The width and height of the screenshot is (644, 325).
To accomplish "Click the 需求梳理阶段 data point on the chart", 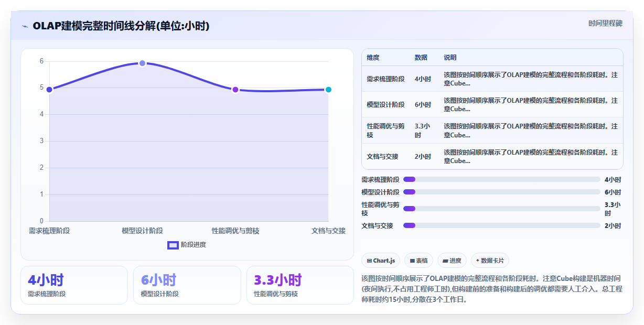I will 49,90.
